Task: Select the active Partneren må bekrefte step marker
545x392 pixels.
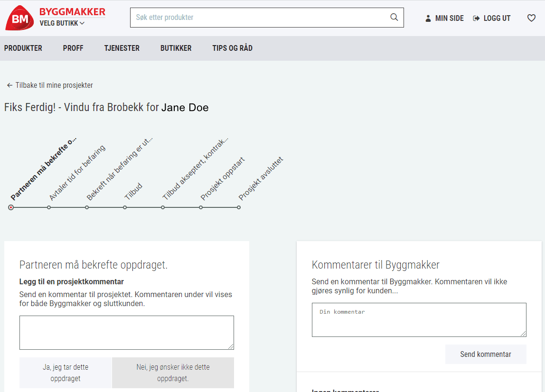Action: point(11,207)
